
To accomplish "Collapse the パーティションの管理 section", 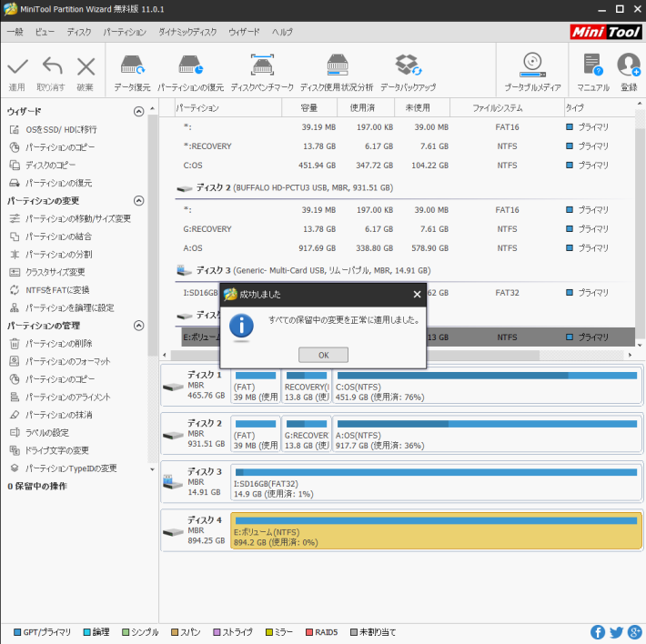I will 139,326.
